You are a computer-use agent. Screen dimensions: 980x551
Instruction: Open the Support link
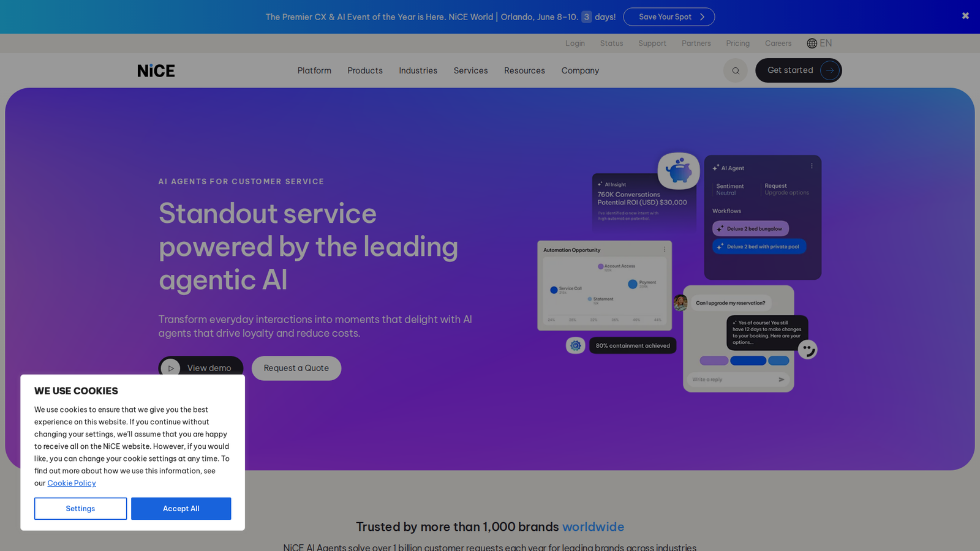pos(652,43)
